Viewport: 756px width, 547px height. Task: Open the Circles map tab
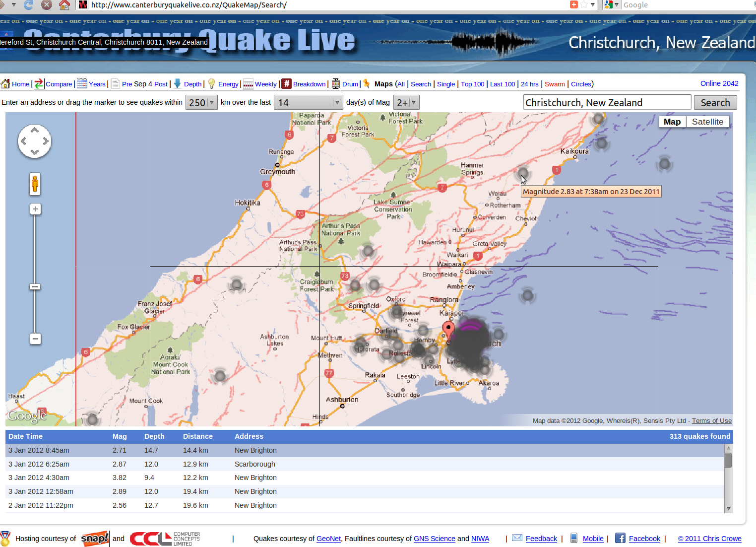pyautogui.click(x=581, y=84)
